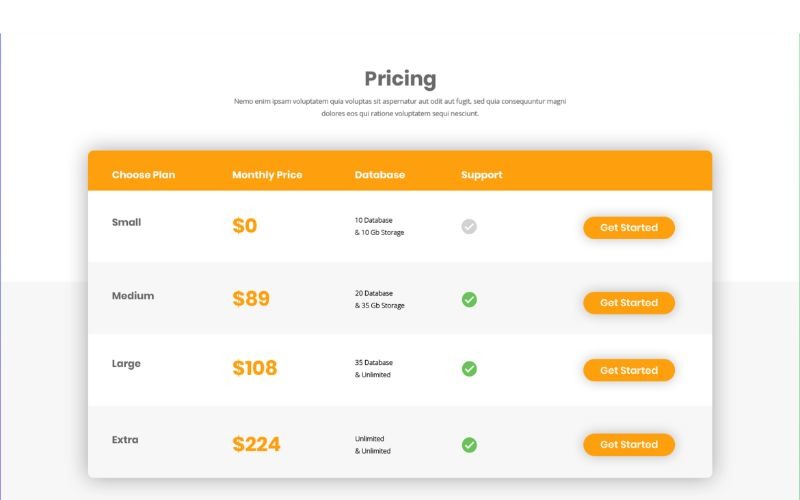This screenshot has height=500, width=800.
Task: Click the Extra plan name
Action: click(125, 440)
